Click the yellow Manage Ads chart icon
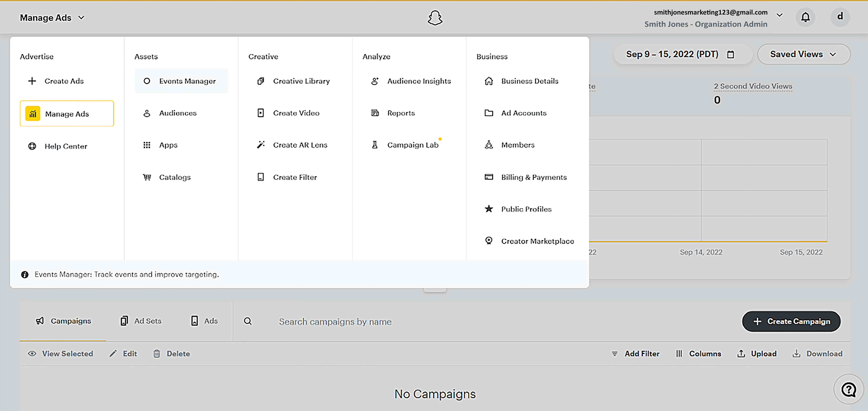 click(33, 114)
